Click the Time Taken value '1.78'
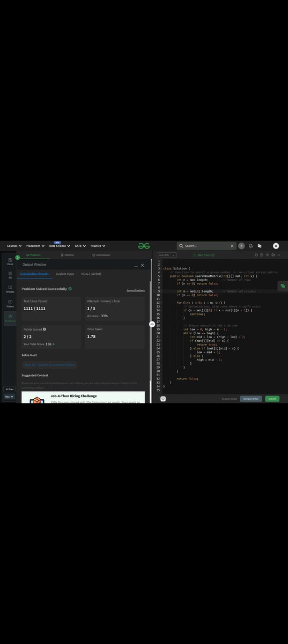 click(x=91, y=336)
